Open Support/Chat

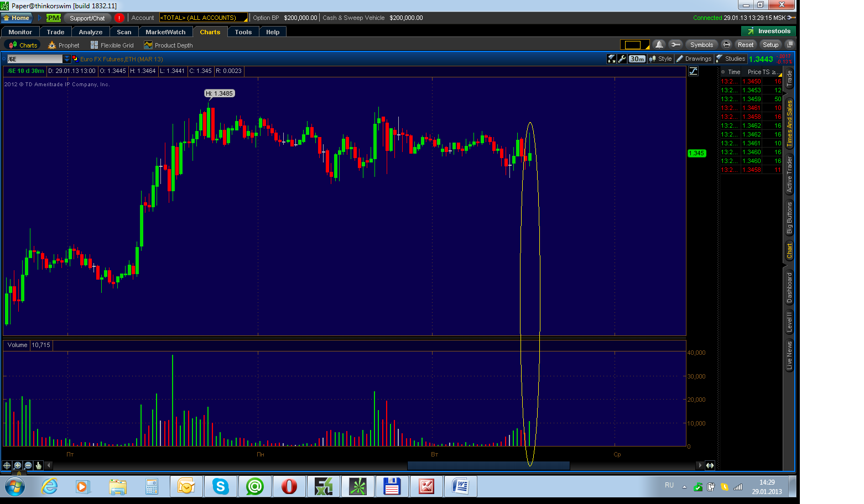[87, 18]
